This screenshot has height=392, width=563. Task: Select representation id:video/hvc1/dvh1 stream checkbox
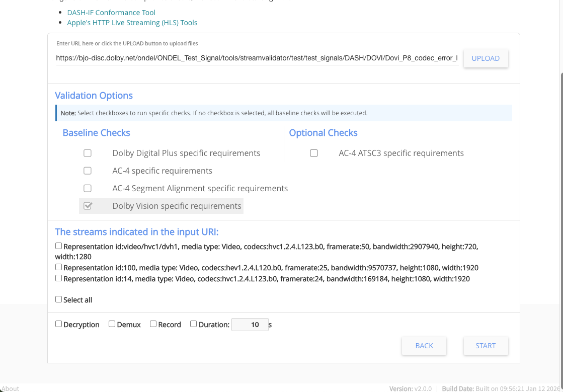59,246
